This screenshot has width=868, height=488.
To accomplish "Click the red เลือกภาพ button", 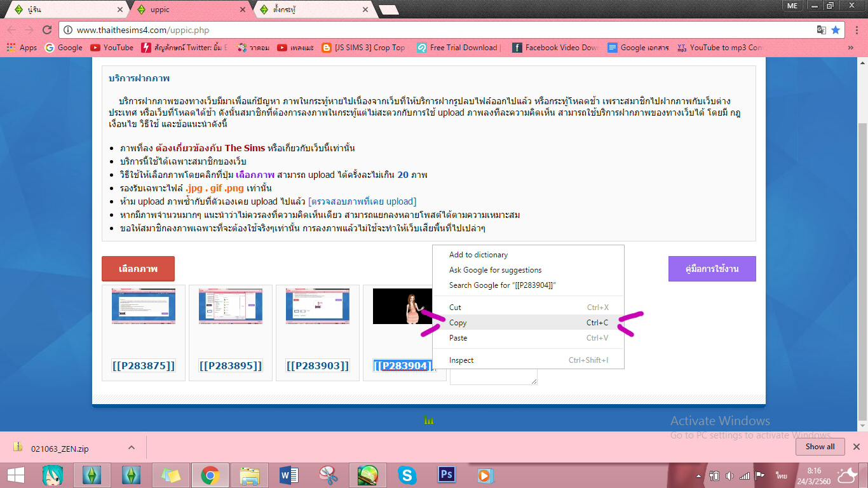I will 138,269.
